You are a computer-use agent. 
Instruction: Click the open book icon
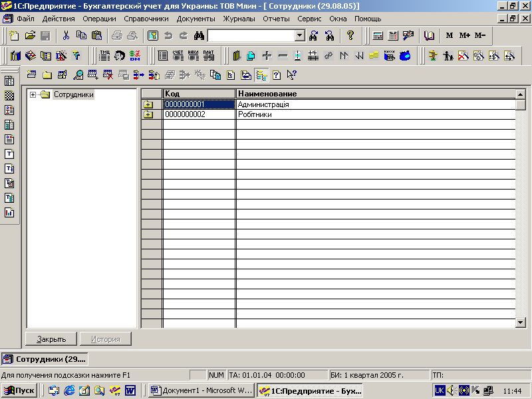pos(429,35)
